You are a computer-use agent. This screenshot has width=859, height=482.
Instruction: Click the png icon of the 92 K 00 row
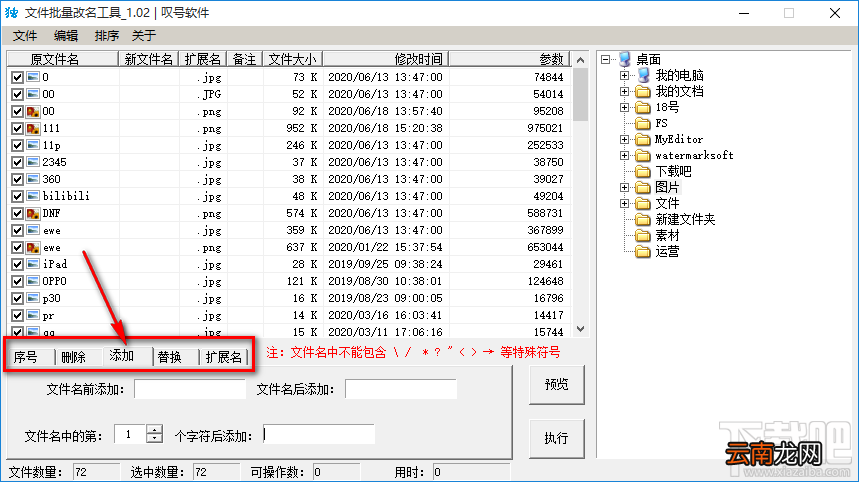point(33,111)
